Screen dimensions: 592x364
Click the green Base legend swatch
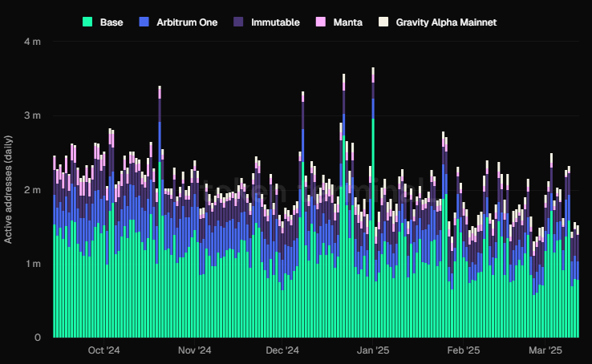[88, 22]
